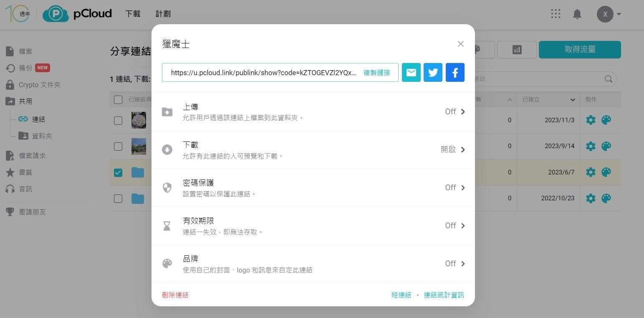Open the apps grid icon
Viewport: 644px width, 318px height.
556,14
